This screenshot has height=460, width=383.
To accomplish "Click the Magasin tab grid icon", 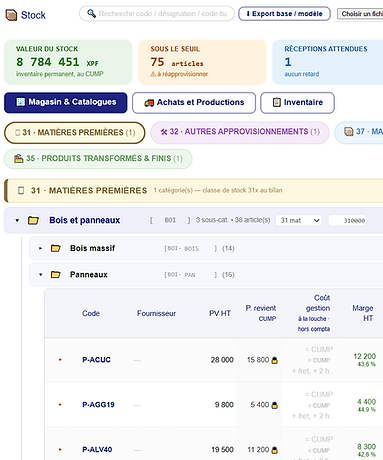I will pos(21,102).
